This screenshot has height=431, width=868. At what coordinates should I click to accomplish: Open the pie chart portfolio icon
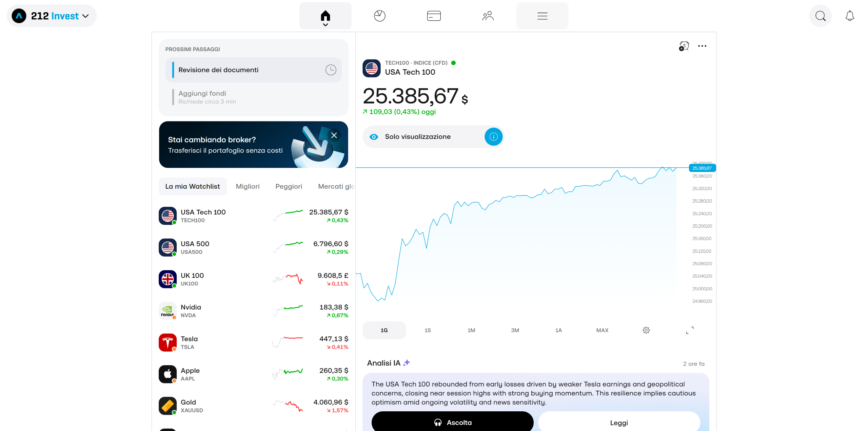tap(379, 16)
